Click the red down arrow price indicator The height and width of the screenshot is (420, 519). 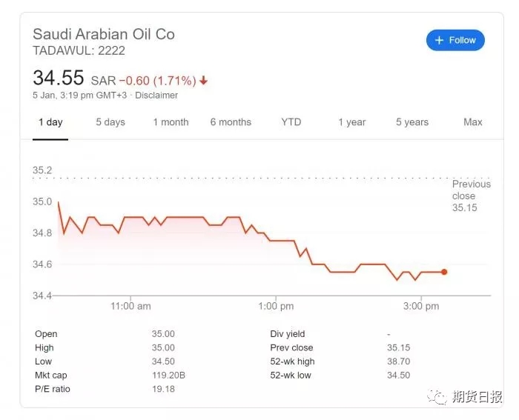tap(204, 80)
